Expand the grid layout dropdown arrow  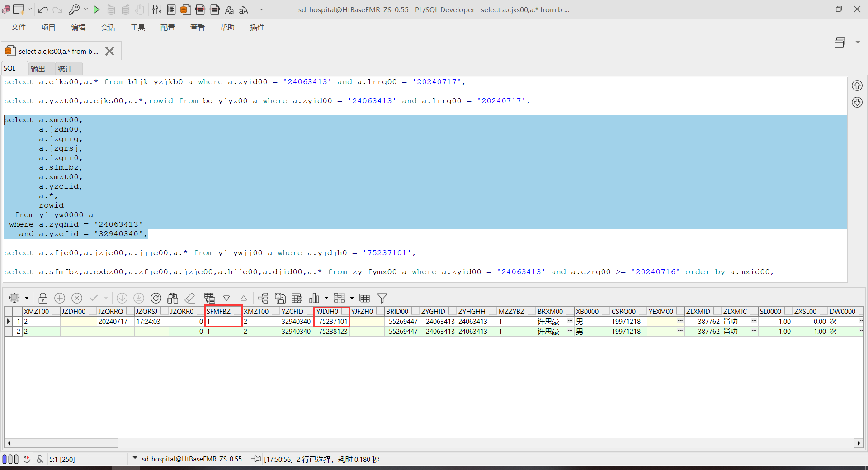click(352, 298)
